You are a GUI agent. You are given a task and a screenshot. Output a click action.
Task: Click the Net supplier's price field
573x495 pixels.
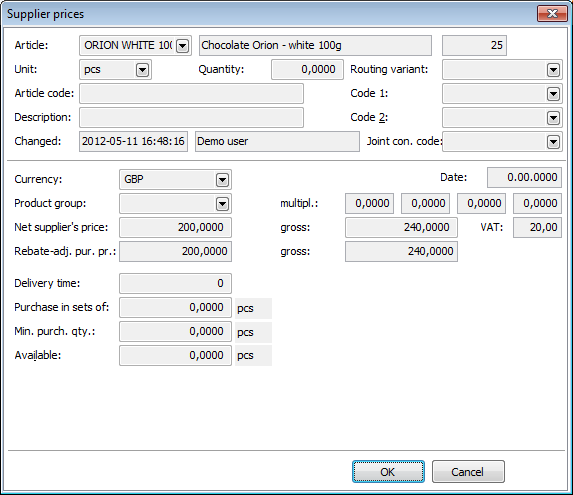[175, 228]
